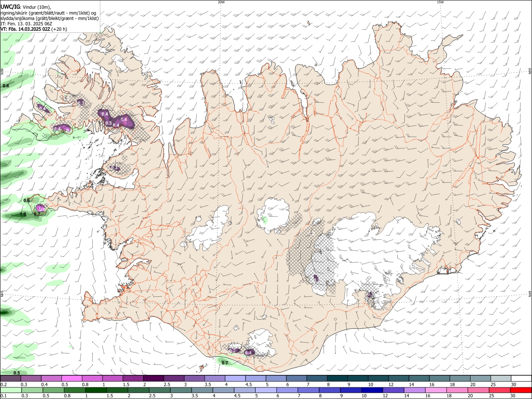Select the dusky mauve 0.2–0.3 swatch, upper legend row

[x=11, y=379]
